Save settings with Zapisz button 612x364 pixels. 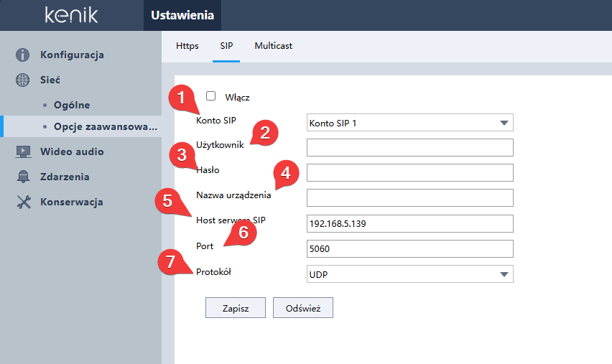pos(236,308)
